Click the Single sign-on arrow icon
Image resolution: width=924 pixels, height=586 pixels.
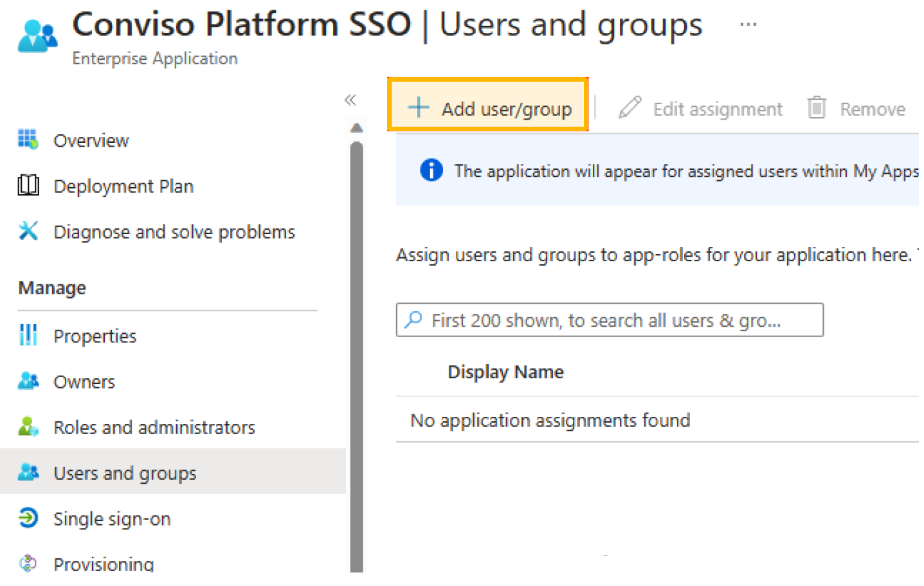(x=28, y=517)
